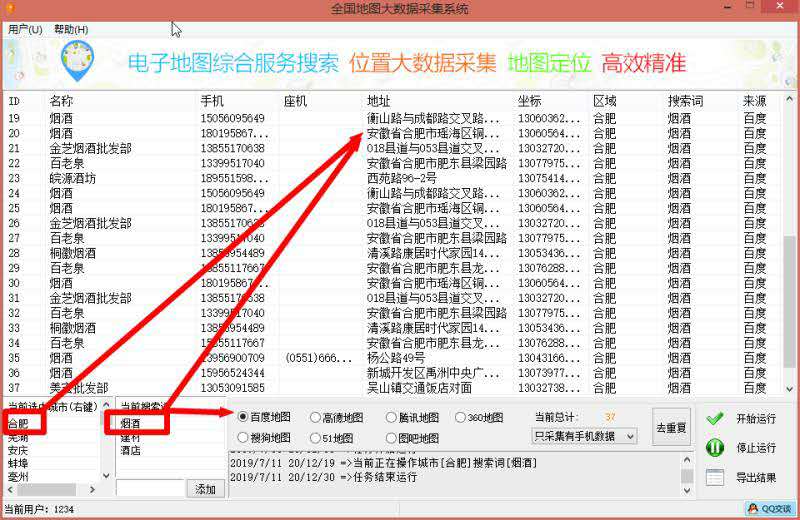Click phone 15956524344 in row 36
The width and height of the screenshot is (800, 520).
click(233, 373)
